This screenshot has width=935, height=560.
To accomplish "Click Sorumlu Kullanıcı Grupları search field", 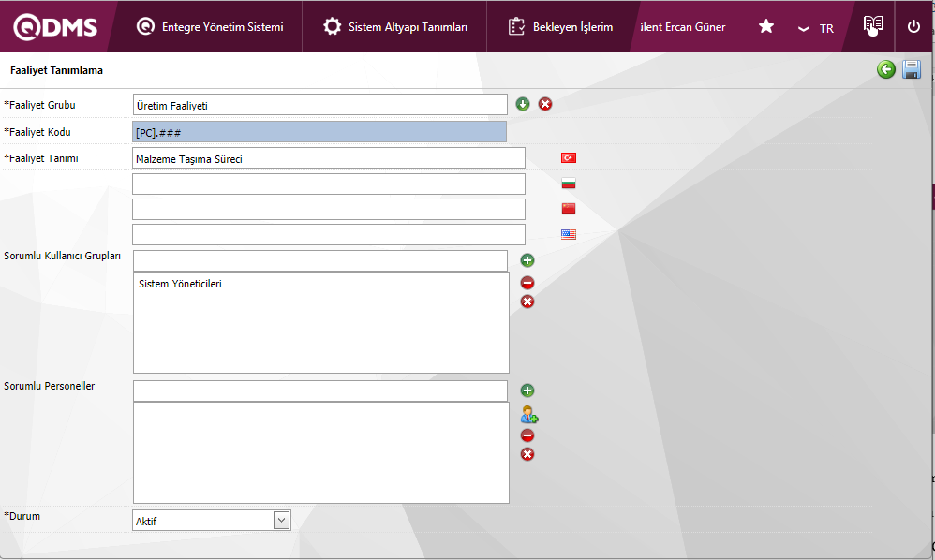I will pyautogui.click(x=320, y=261).
